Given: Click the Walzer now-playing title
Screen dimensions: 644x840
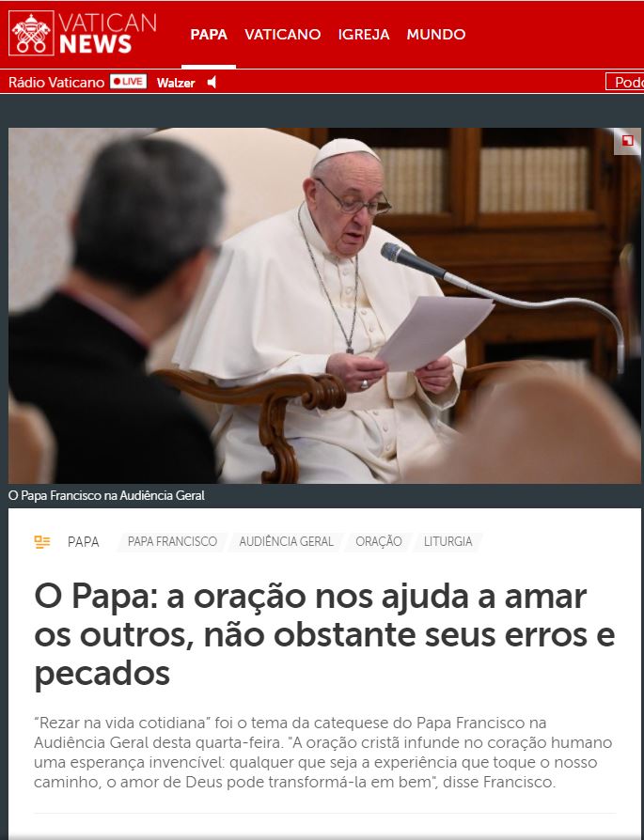Looking at the screenshot, I should (x=176, y=83).
